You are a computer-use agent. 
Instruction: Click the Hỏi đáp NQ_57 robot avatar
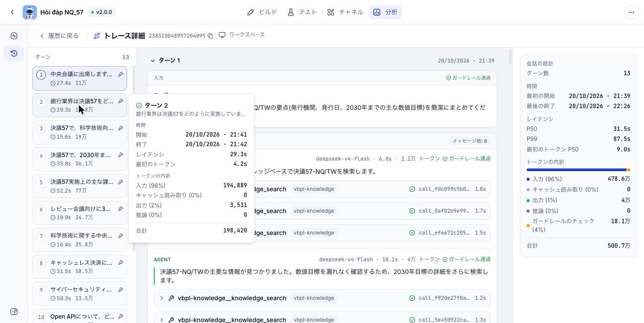[30, 12]
